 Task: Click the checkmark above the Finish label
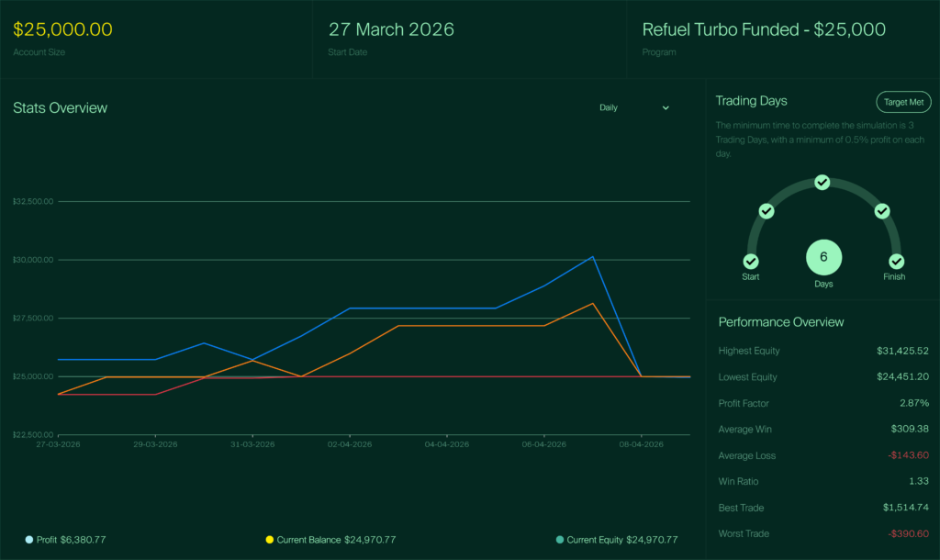click(896, 262)
